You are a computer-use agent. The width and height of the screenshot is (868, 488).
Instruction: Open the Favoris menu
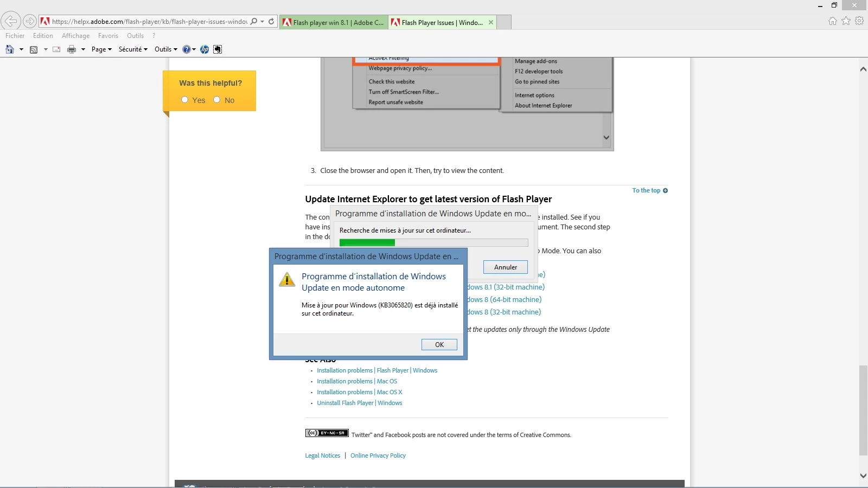tap(108, 36)
